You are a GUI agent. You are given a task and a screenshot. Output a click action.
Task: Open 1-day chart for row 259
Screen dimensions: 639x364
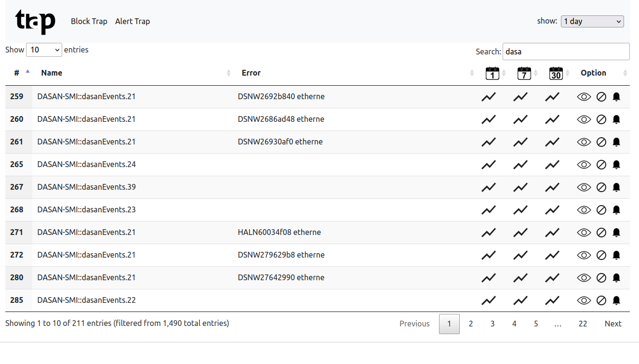coord(489,97)
